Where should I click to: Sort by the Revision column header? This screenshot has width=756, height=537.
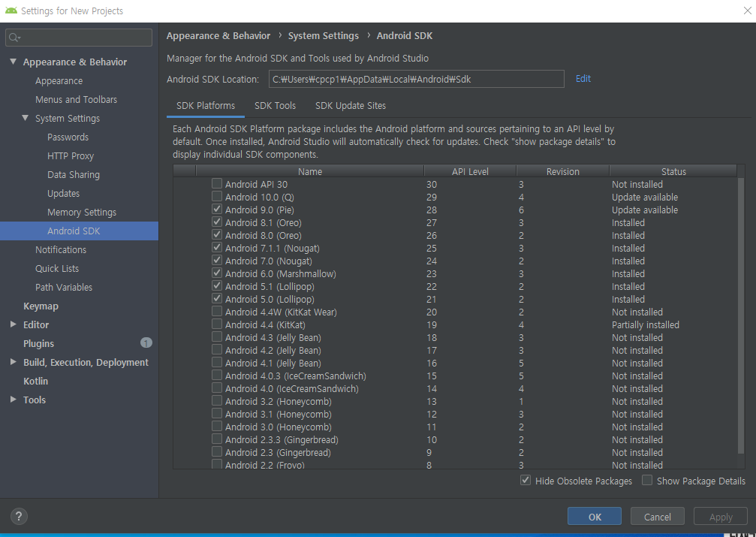coord(562,171)
